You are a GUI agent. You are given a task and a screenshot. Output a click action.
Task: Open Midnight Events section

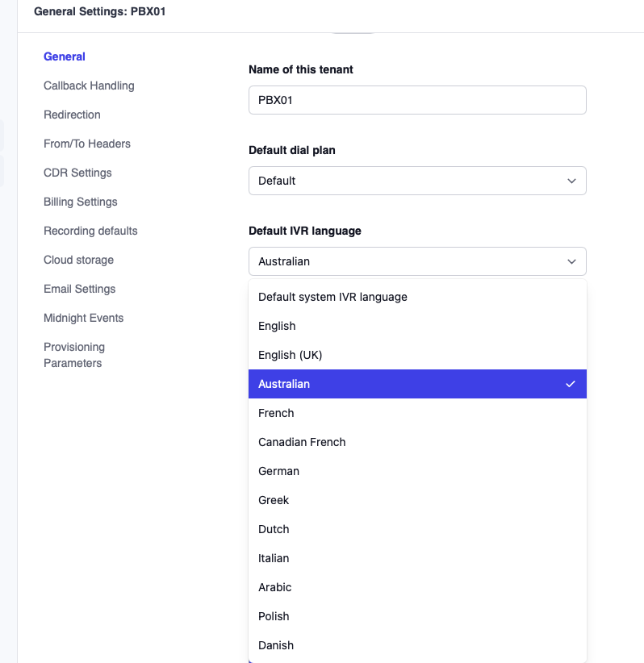tap(83, 318)
